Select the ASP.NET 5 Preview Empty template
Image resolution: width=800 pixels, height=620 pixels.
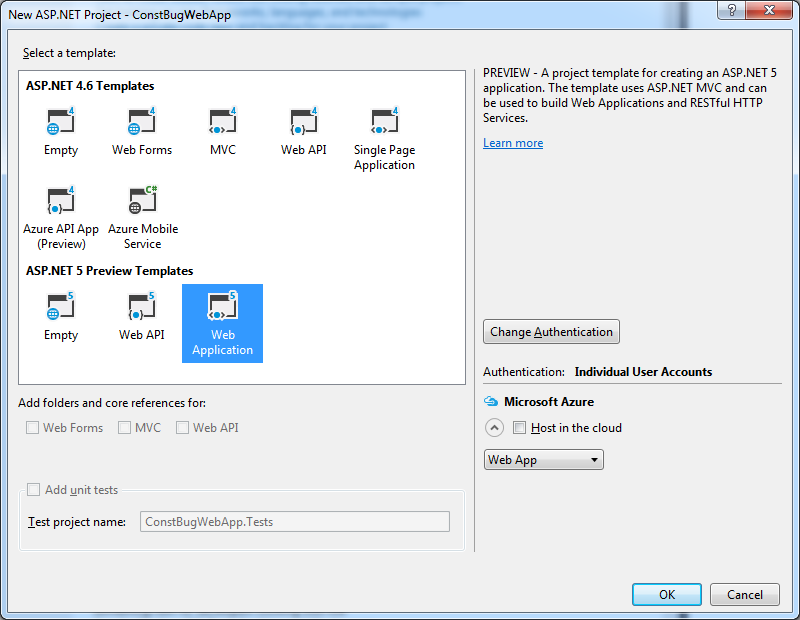61,316
